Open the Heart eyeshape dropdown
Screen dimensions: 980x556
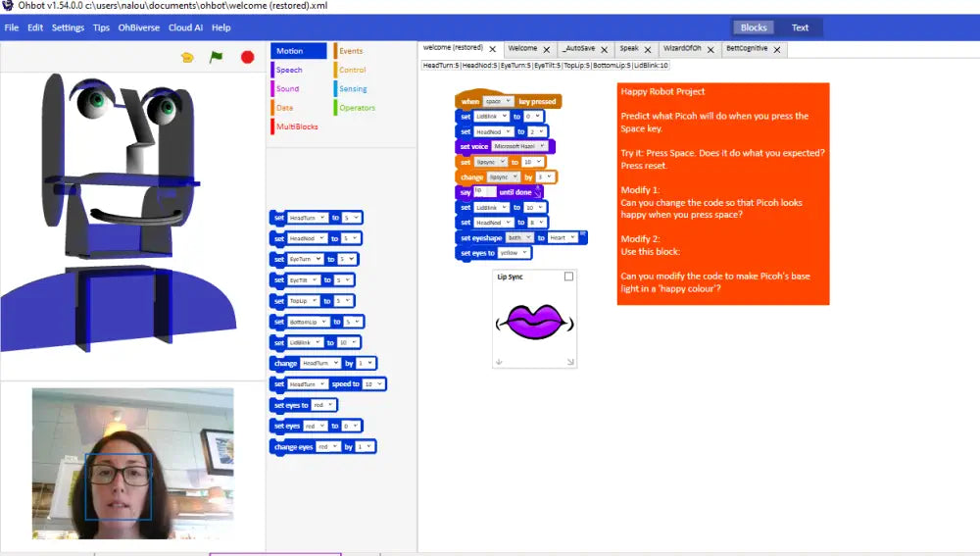pos(563,237)
